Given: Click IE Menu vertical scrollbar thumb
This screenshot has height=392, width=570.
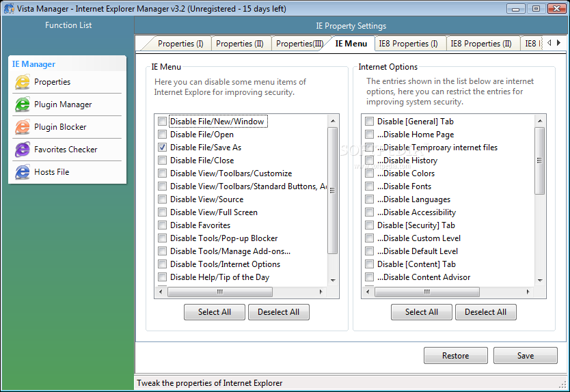Looking at the screenshot, I should point(333,191).
